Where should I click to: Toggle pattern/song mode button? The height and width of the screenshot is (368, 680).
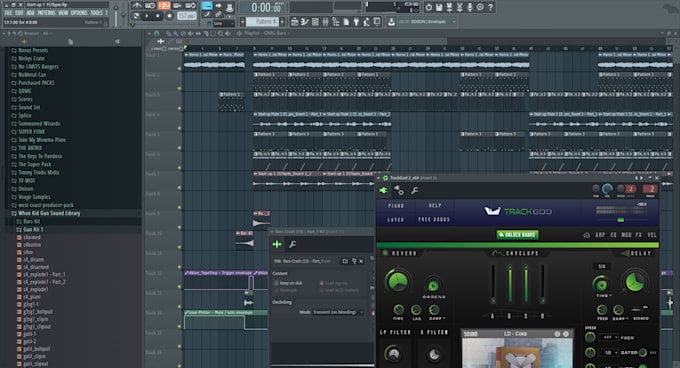coord(136,16)
